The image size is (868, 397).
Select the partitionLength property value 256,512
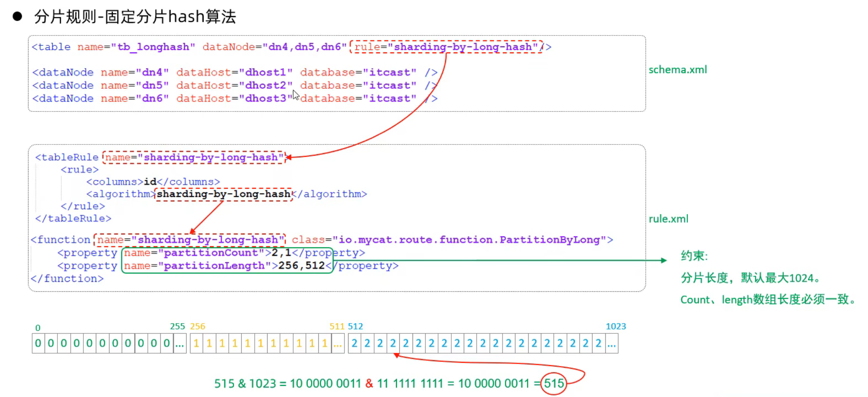pos(301,266)
